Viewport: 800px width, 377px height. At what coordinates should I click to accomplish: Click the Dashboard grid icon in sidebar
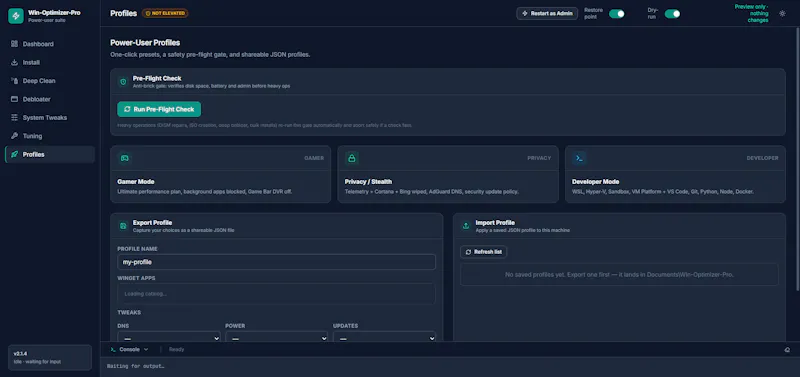point(14,44)
